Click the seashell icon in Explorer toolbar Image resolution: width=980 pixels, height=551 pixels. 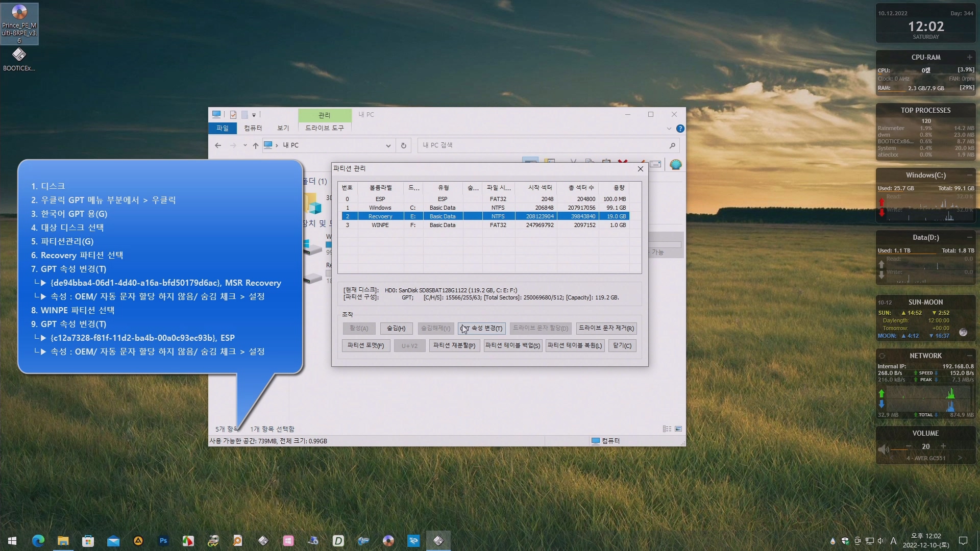(x=676, y=164)
